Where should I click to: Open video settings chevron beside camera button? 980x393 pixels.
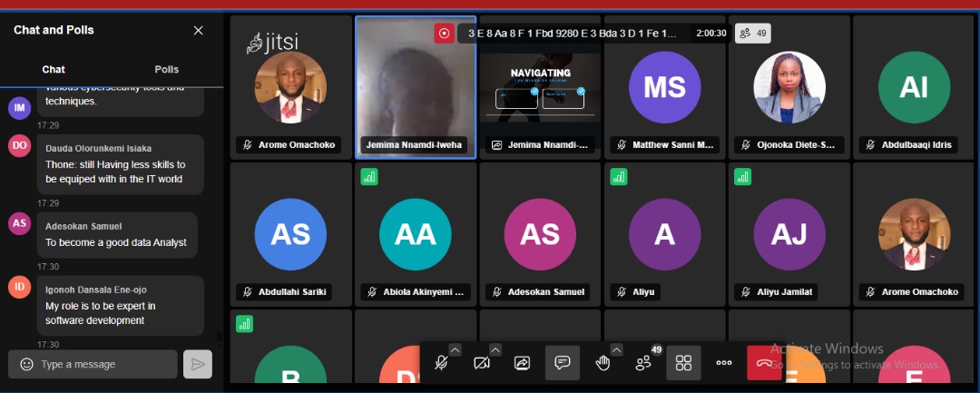click(495, 350)
